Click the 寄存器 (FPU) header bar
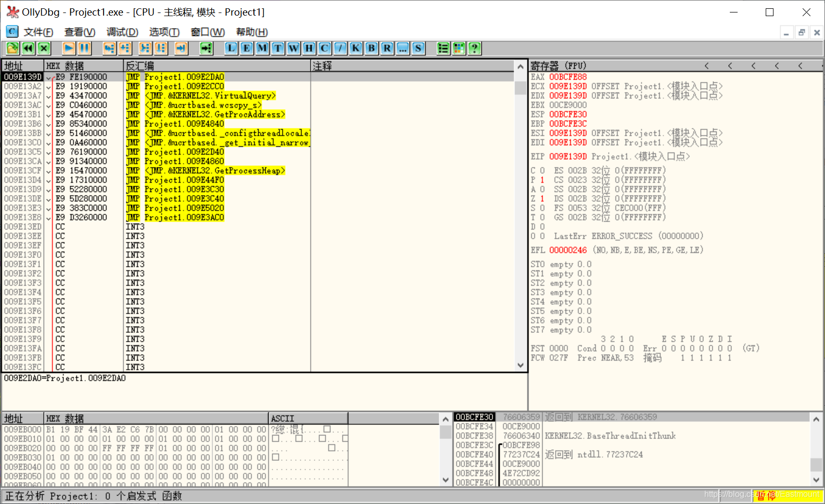Screen dimensions: 825x504 (676, 66)
